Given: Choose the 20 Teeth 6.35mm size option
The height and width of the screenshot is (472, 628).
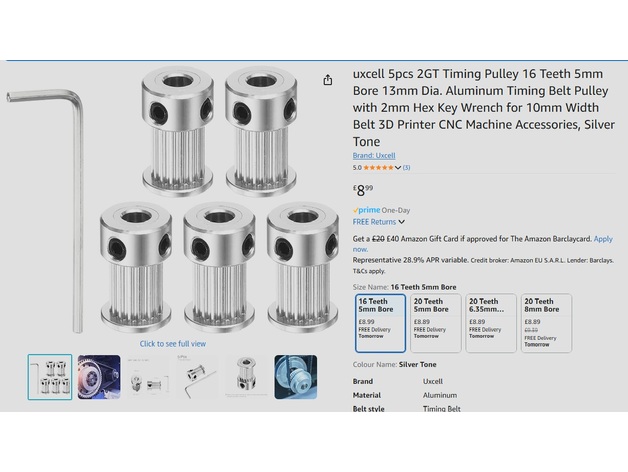Looking at the screenshot, I should tap(491, 323).
